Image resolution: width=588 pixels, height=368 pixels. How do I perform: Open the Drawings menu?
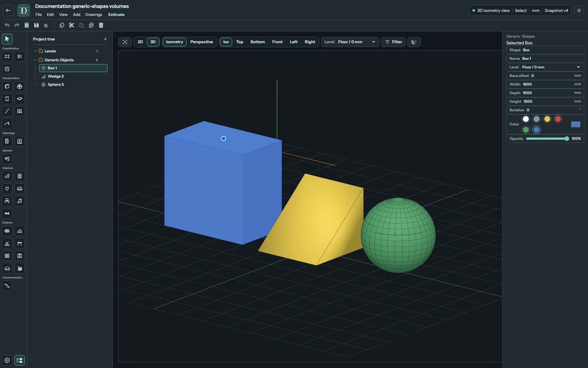(x=94, y=15)
